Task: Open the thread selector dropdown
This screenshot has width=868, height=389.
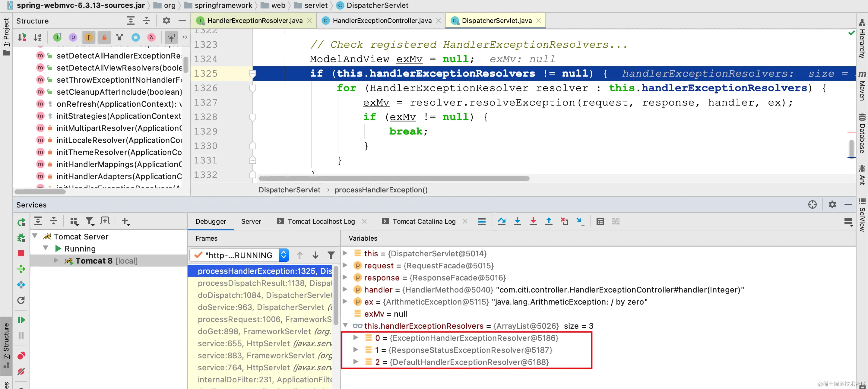Action: click(x=284, y=255)
